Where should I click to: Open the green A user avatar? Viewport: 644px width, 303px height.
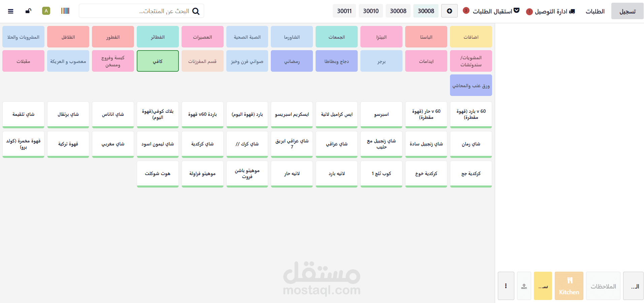[46, 11]
